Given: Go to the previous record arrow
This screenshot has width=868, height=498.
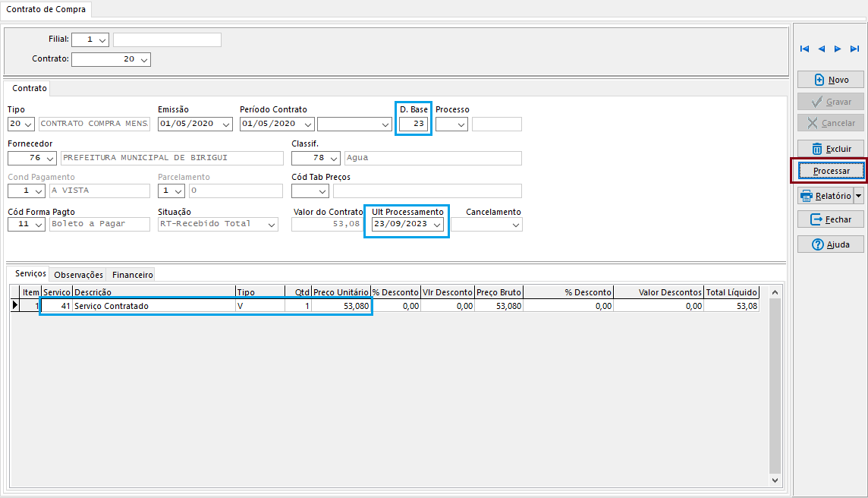Looking at the screenshot, I should [x=822, y=49].
